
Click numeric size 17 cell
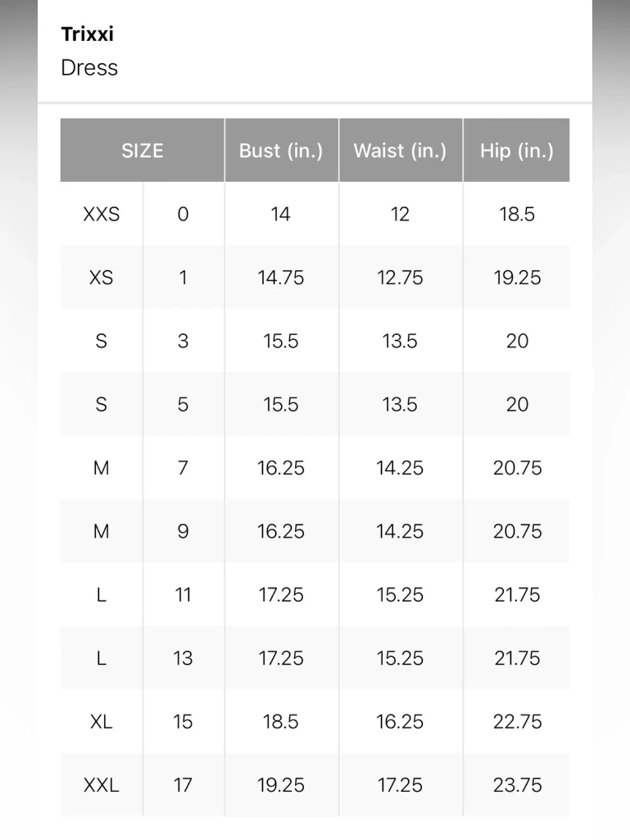183,785
